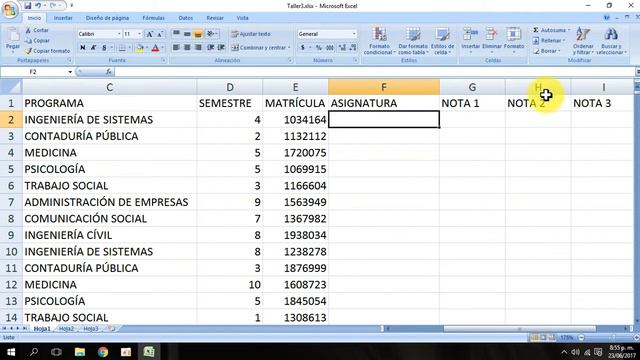This screenshot has width=640, height=360.
Task: Toggle bottom vertical alignment
Action: (x=198, y=34)
